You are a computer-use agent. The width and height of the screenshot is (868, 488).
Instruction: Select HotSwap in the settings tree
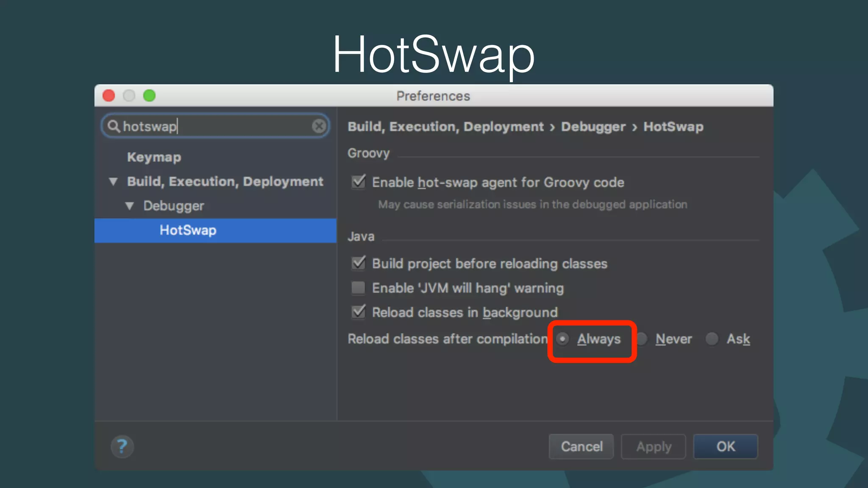pos(215,230)
